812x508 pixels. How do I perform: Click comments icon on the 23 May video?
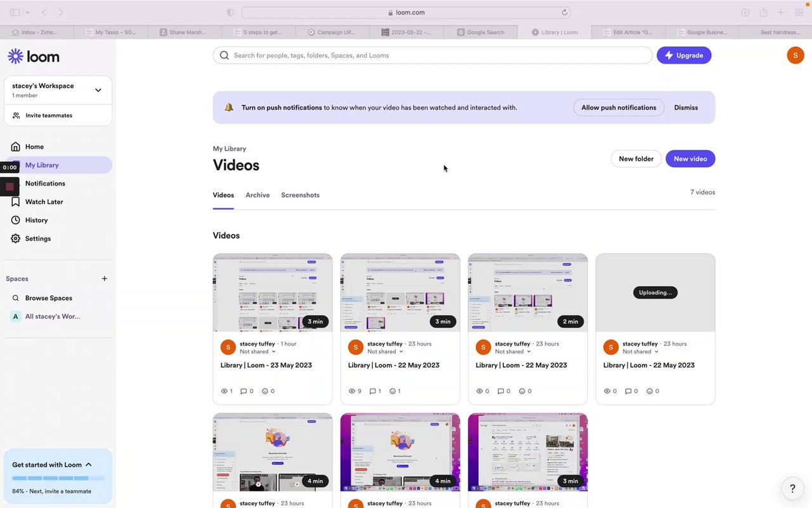click(x=244, y=391)
